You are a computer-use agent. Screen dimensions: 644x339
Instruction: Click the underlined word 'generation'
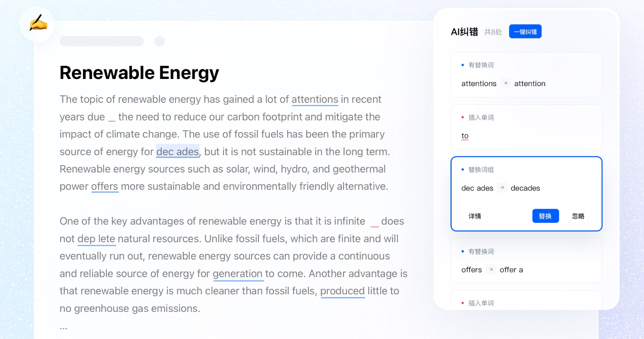coord(238,274)
